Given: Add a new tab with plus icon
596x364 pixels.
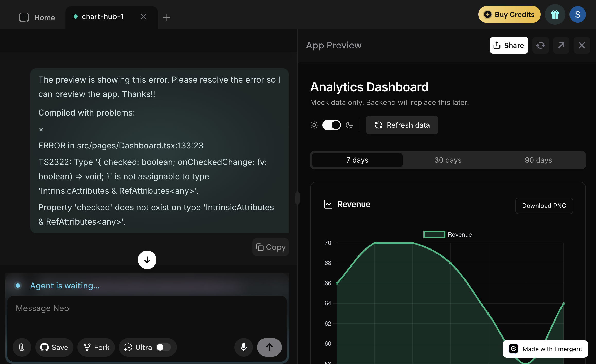Looking at the screenshot, I should 166,17.
